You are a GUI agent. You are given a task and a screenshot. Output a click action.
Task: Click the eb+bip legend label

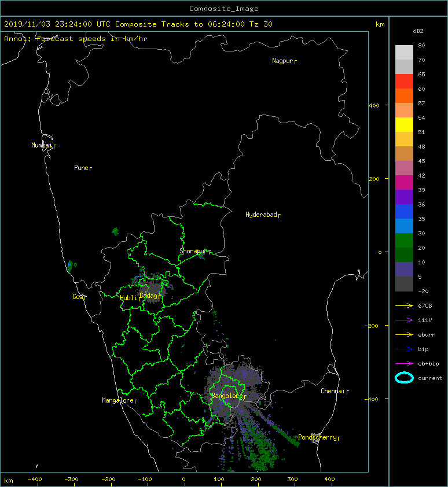coord(428,364)
